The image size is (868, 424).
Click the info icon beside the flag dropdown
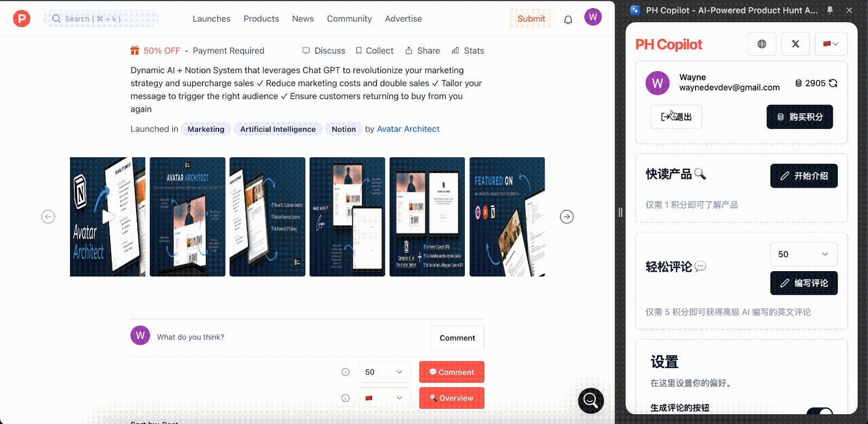(346, 398)
